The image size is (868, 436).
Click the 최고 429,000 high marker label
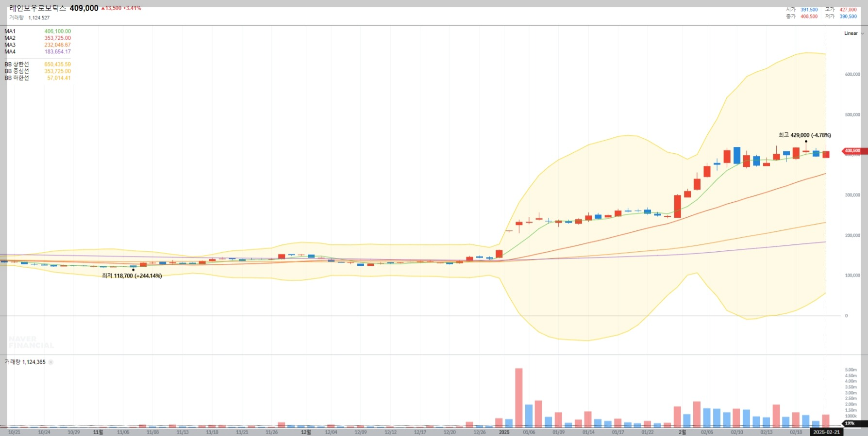pyautogui.click(x=805, y=135)
